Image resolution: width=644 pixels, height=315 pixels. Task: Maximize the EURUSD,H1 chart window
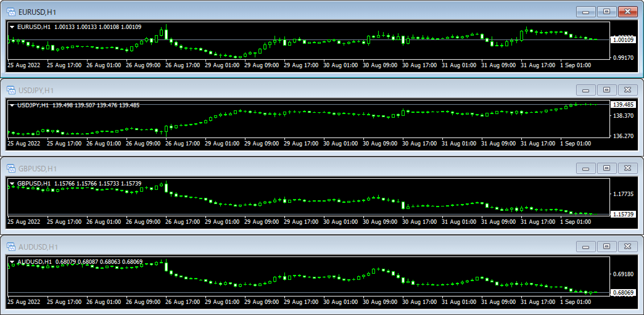click(606, 12)
